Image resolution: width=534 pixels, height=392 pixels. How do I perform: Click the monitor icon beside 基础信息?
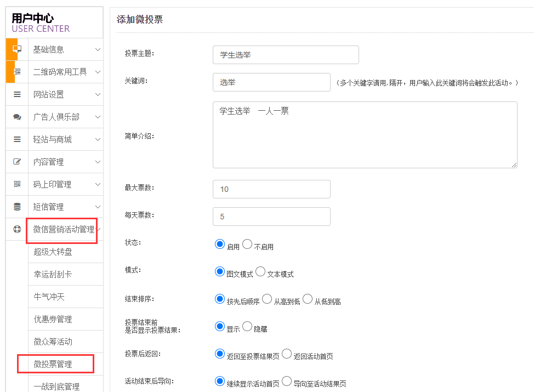[x=17, y=49]
